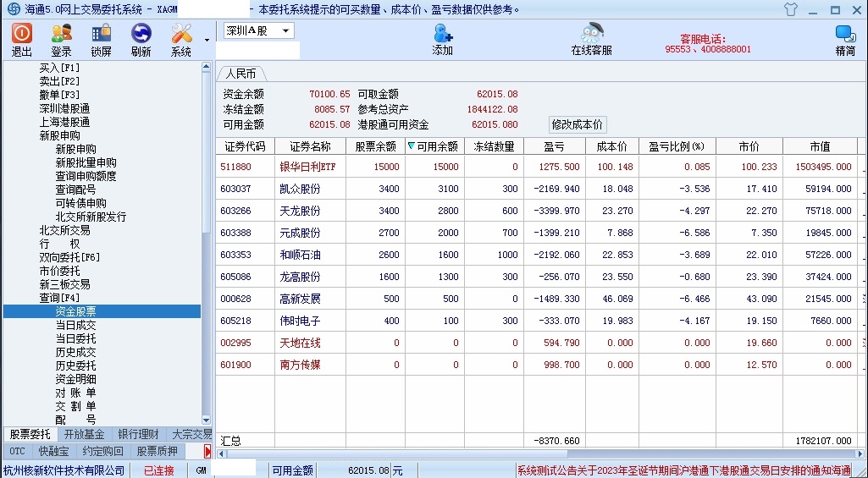Select 买入[F1] in the sidebar
868x478 pixels.
coord(60,68)
